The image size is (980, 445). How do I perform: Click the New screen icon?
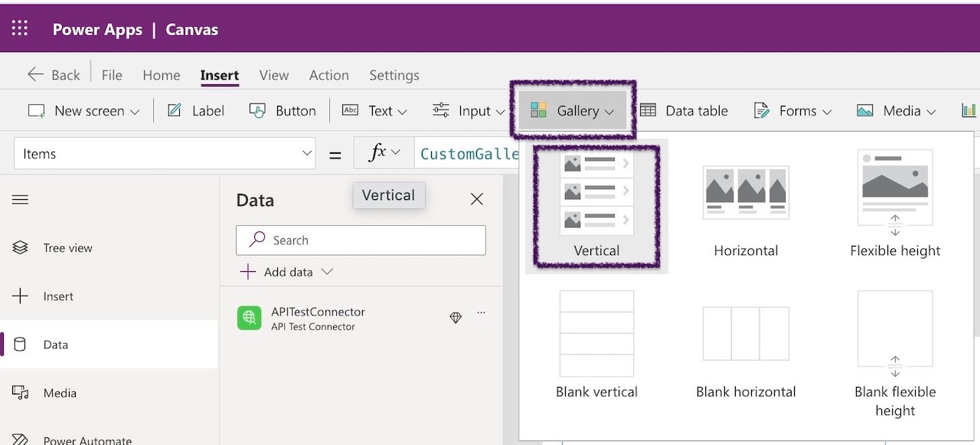coord(36,111)
